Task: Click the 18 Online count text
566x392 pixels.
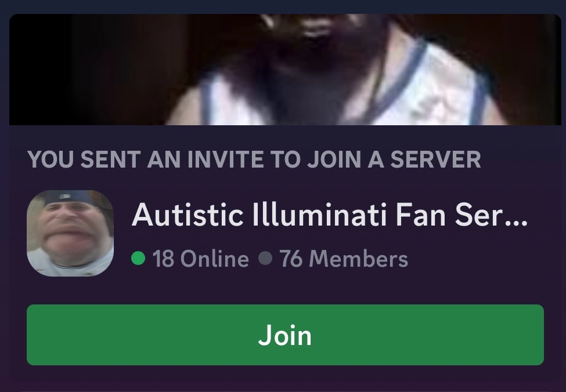Action: coord(201,259)
